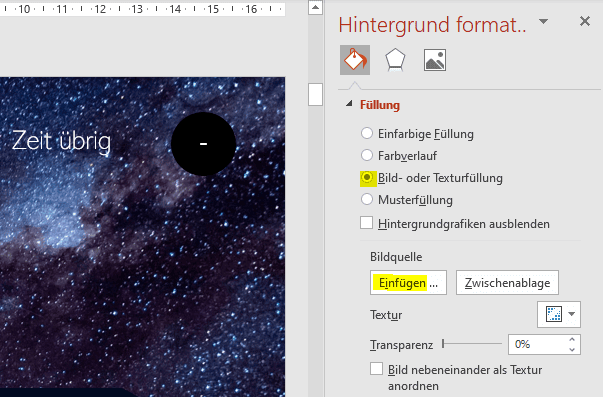The image size is (603, 397).
Task: Select Farbverlauf radio button
Action: coord(367,155)
